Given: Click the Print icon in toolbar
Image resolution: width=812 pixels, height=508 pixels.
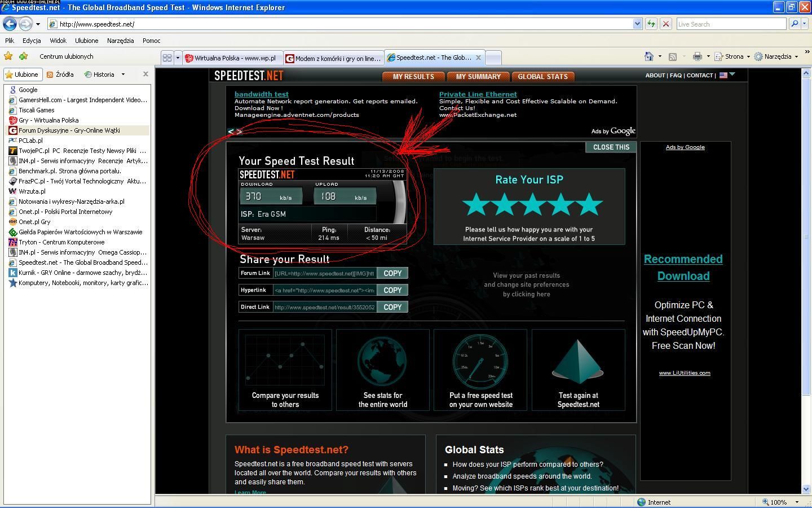Looking at the screenshot, I should coord(698,56).
